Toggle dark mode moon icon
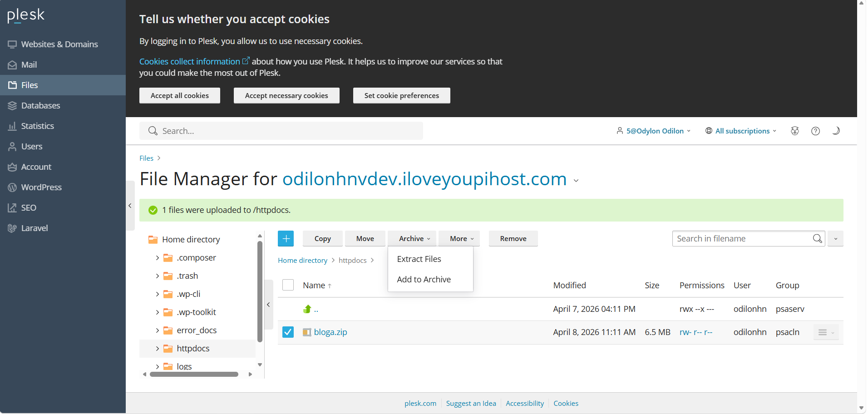The height and width of the screenshot is (414, 868). 836,131
